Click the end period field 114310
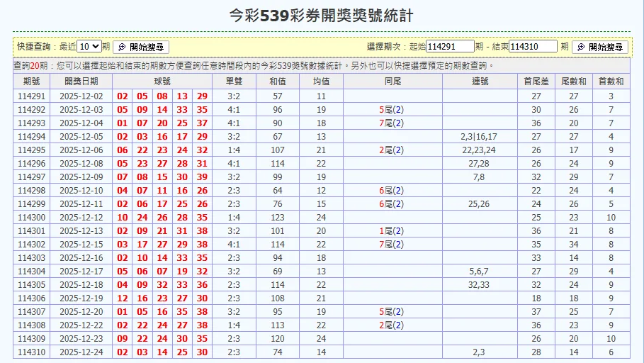Image resolution: width=644 pixels, height=363 pixels. [x=533, y=46]
